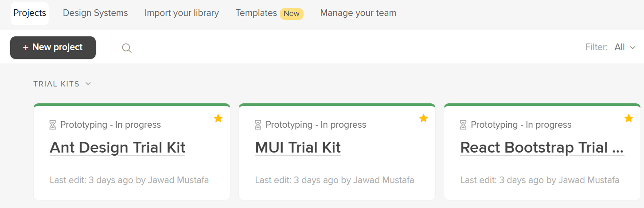The image size is (644, 208).
Task: Open the MUI Trial Kit project
Action: pos(298,148)
